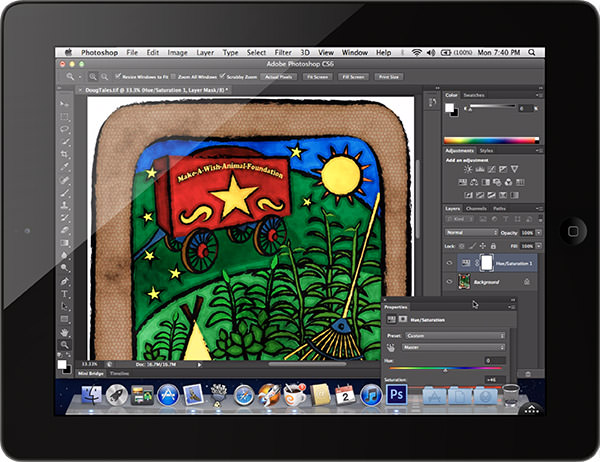Toggle Lock position icon
This screenshot has height=462, width=600.
pos(483,246)
